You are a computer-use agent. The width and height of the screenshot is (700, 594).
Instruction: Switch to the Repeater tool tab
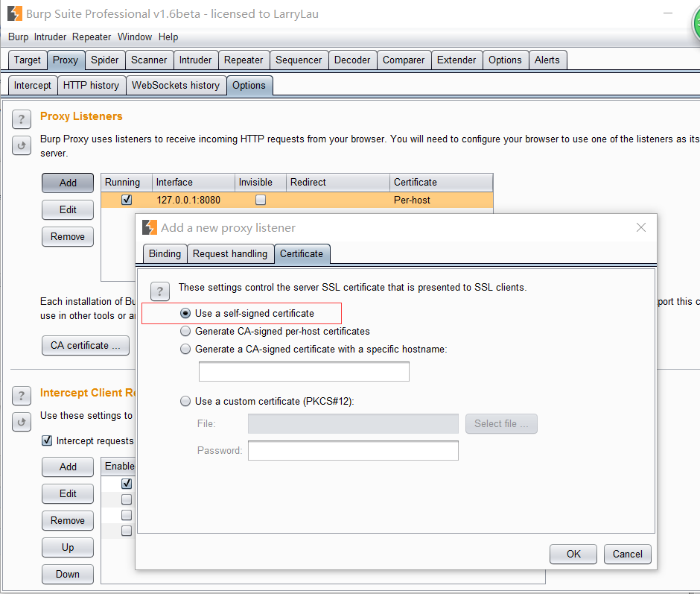[244, 60]
